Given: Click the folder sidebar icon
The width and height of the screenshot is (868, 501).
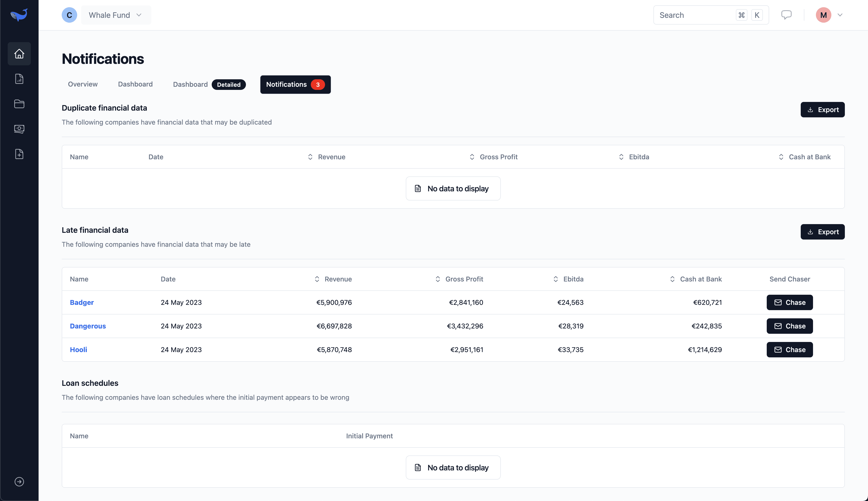Looking at the screenshot, I should tap(19, 103).
